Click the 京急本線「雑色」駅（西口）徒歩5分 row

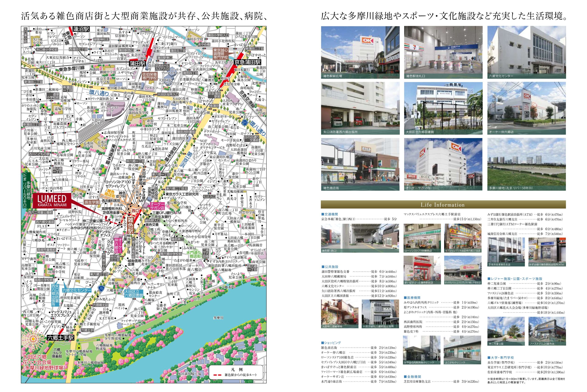point(359,219)
